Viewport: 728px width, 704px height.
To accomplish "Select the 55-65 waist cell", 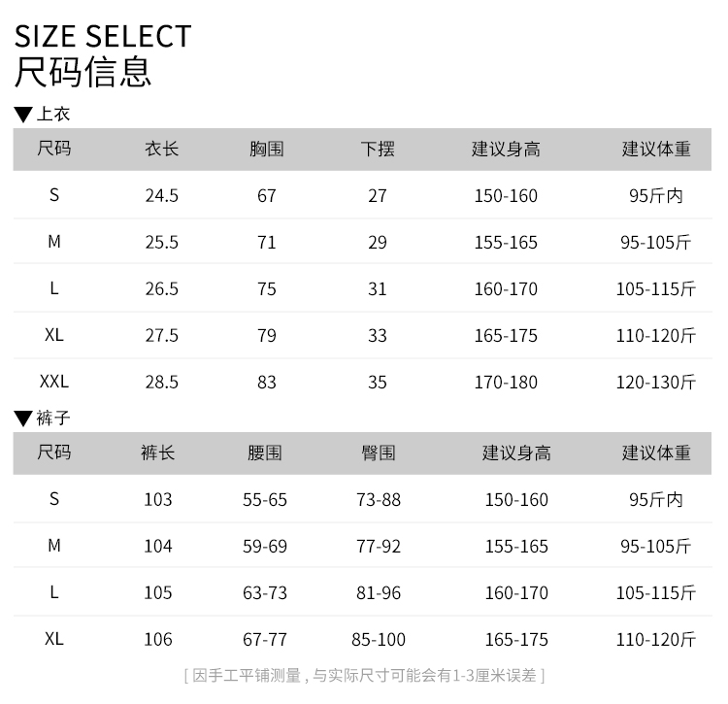I will [x=265, y=500].
